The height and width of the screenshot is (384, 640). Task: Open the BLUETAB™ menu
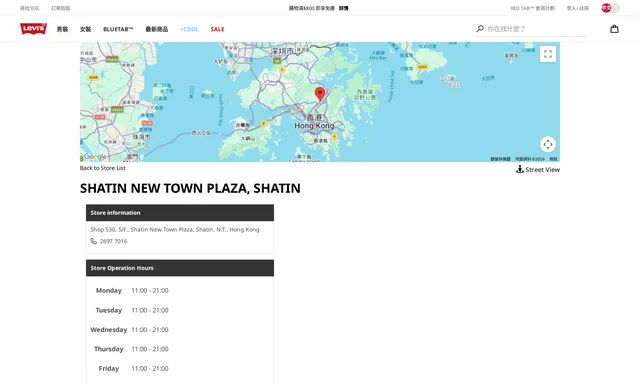[x=118, y=29]
